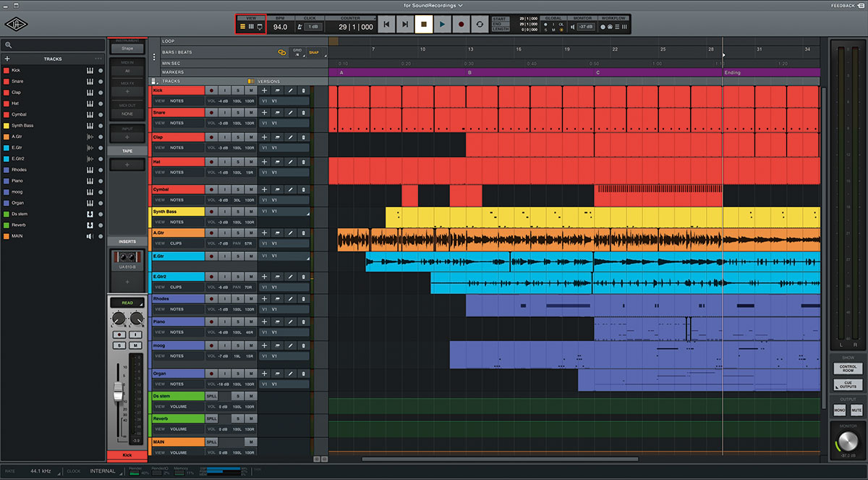Click the Shape instrument button
This screenshot has width=868, height=480.
tap(127, 49)
